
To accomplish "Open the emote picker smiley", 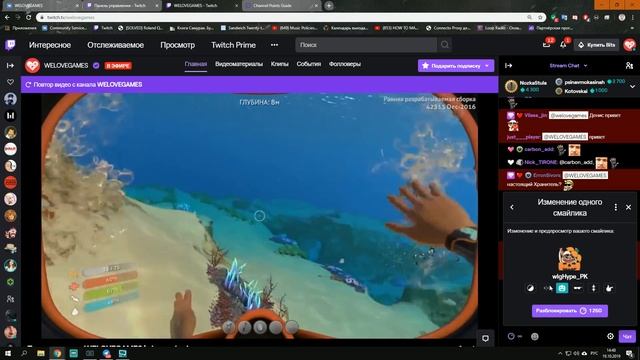I will 535,336.
